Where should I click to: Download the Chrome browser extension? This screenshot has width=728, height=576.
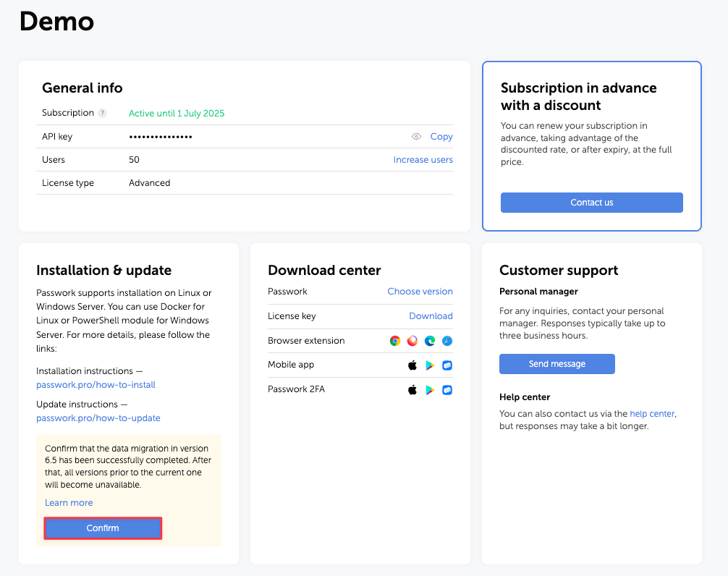(395, 340)
